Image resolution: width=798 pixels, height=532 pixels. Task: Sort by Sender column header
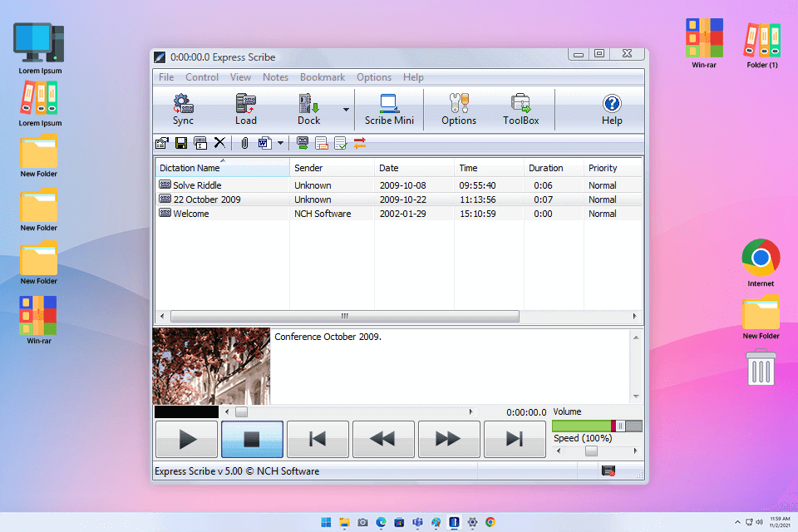click(x=332, y=167)
